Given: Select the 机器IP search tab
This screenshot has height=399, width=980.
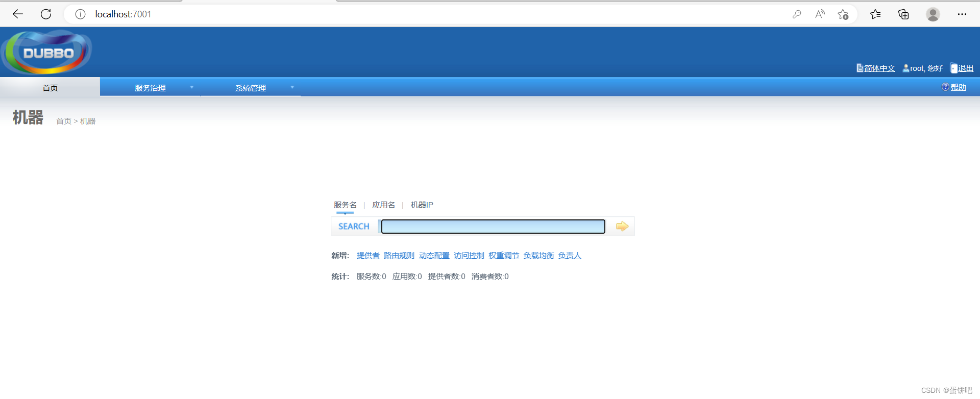Looking at the screenshot, I should [x=422, y=205].
